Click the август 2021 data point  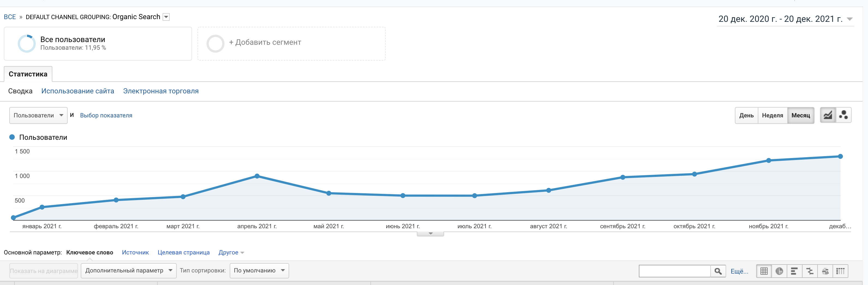click(x=549, y=190)
